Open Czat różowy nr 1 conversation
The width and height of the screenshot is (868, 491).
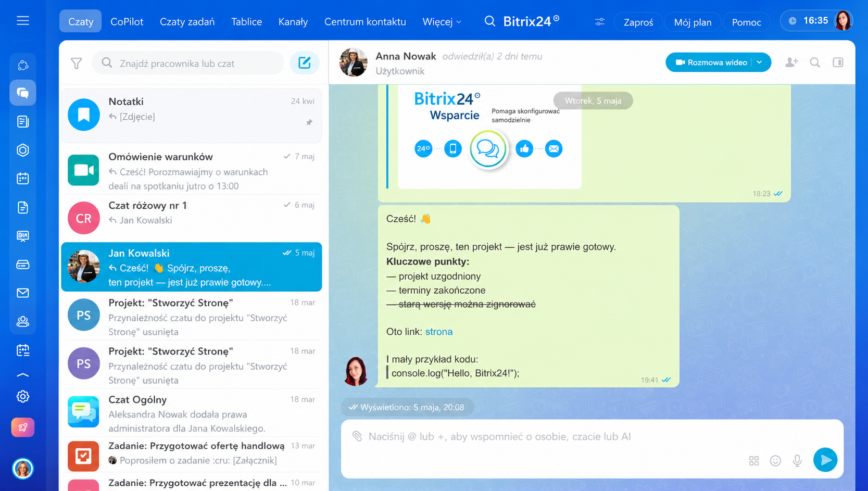click(192, 218)
